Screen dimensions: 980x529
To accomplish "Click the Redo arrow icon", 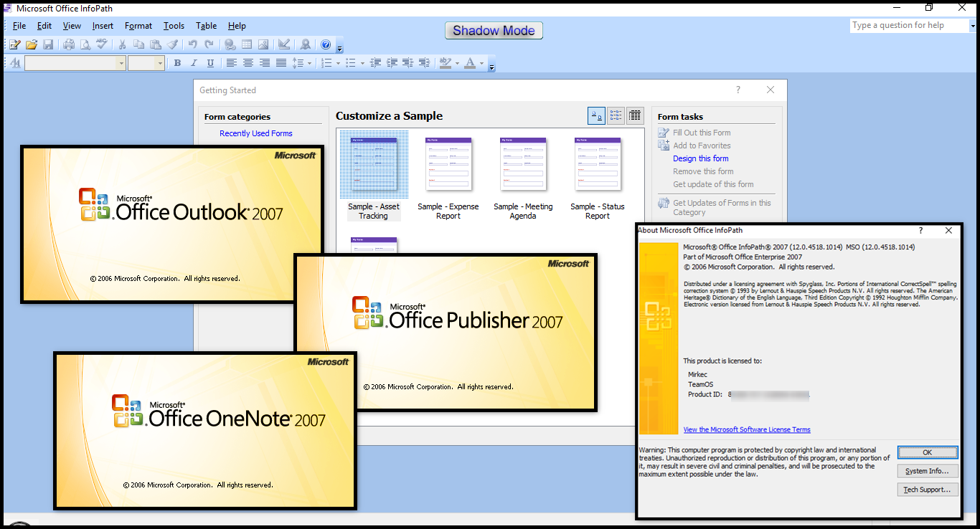I will pos(209,44).
